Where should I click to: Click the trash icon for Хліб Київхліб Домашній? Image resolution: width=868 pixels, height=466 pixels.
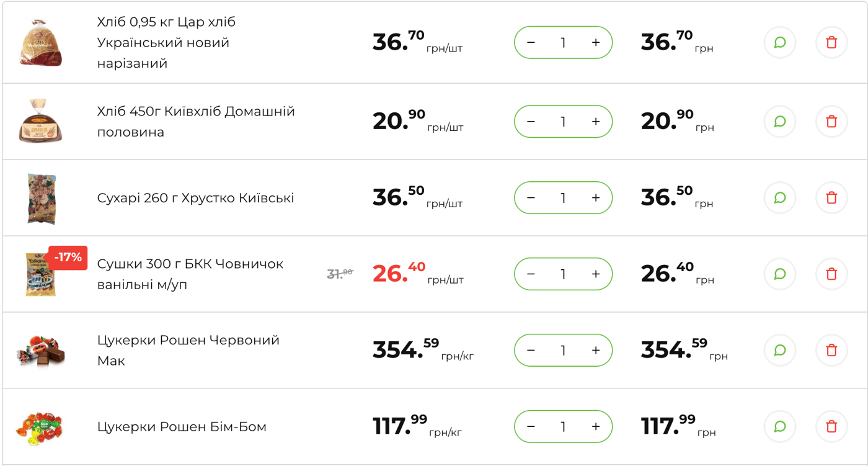[831, 122]
